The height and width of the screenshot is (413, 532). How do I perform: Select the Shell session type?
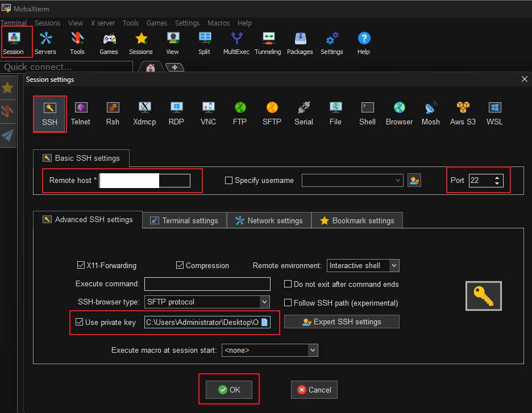click(367, 114)
